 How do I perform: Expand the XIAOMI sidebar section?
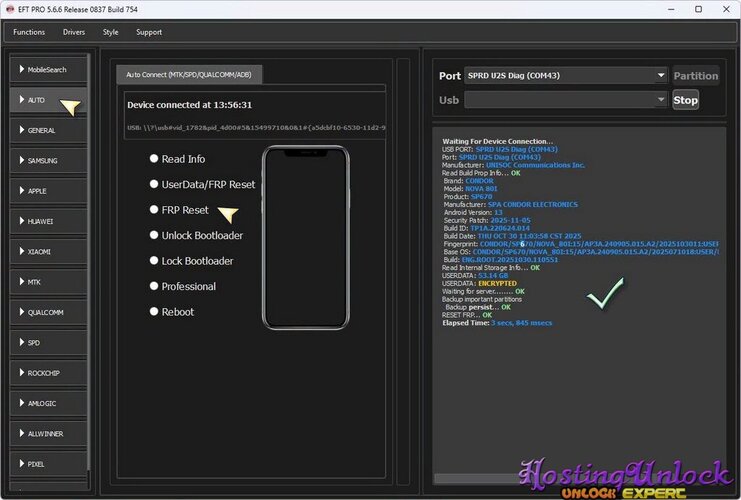[x=48, y=251]
